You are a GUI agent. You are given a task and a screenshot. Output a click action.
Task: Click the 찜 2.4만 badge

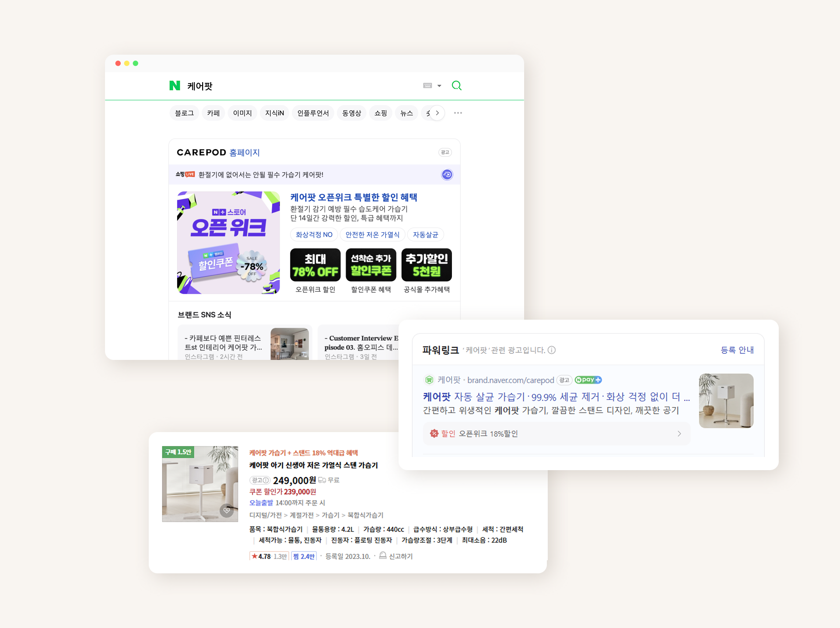304,556
